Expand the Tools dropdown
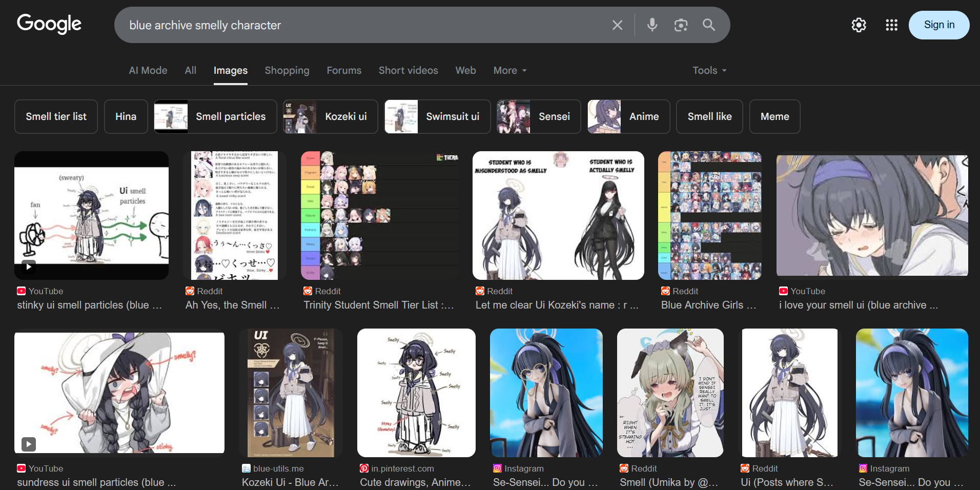Image resolution: width=980 pixels, height=490 pixels. tap(710, 70)
